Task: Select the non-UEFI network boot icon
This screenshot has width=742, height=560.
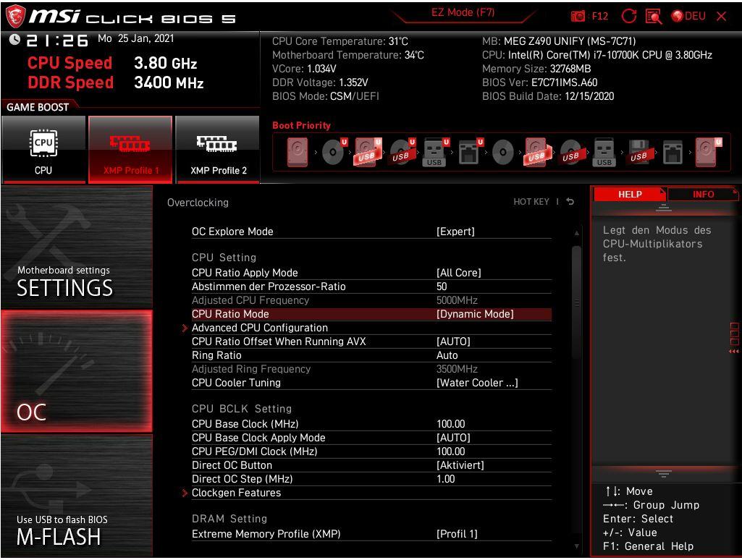Action: 673,152
